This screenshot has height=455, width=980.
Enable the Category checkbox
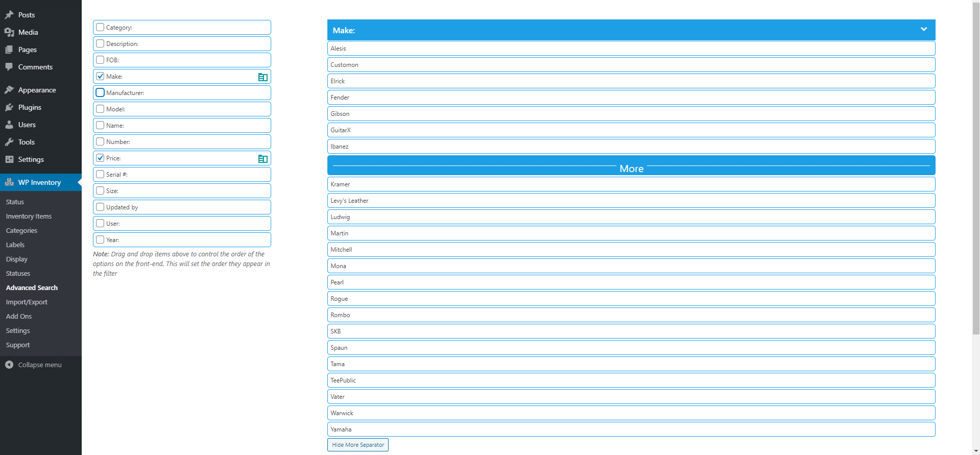click(100, 27)
